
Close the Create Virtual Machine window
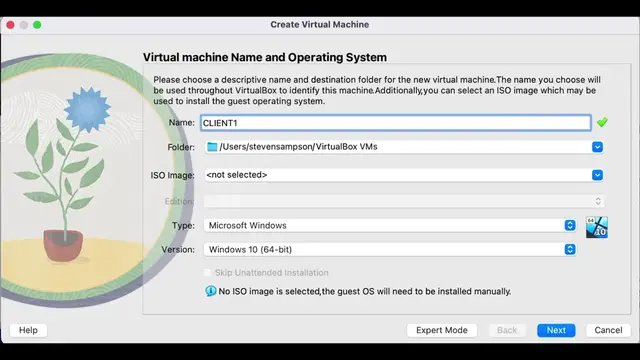coord(11,25)
